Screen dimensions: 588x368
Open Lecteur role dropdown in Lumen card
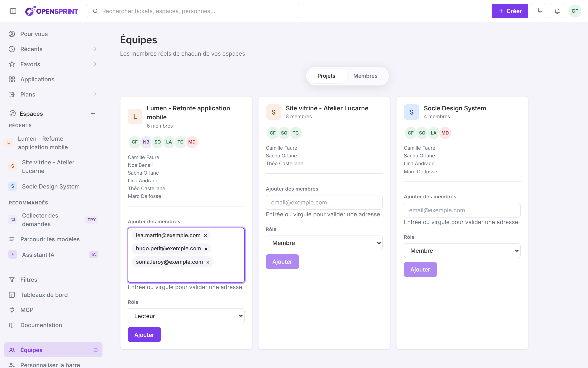pos(186,316)
